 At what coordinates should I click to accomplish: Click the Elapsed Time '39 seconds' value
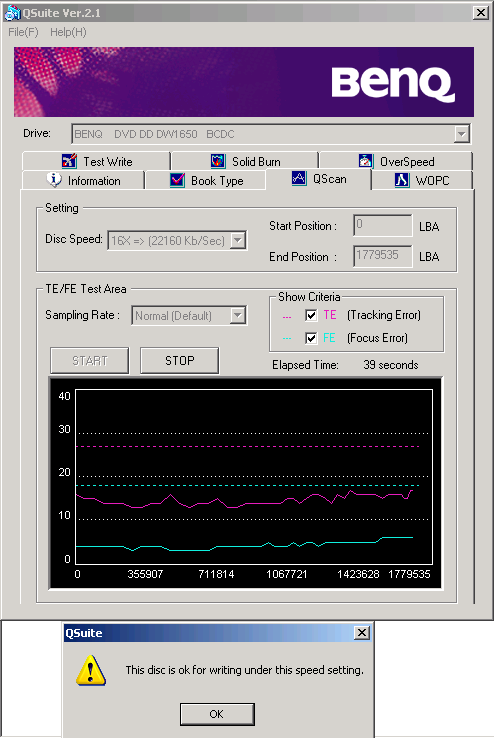point(390,365)
